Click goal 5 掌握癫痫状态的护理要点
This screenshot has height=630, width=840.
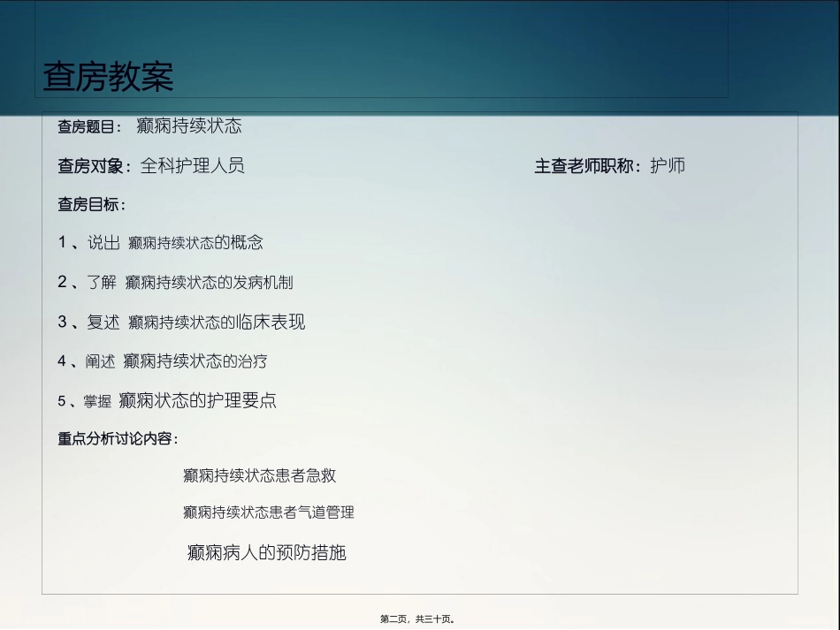coord(167,400)
